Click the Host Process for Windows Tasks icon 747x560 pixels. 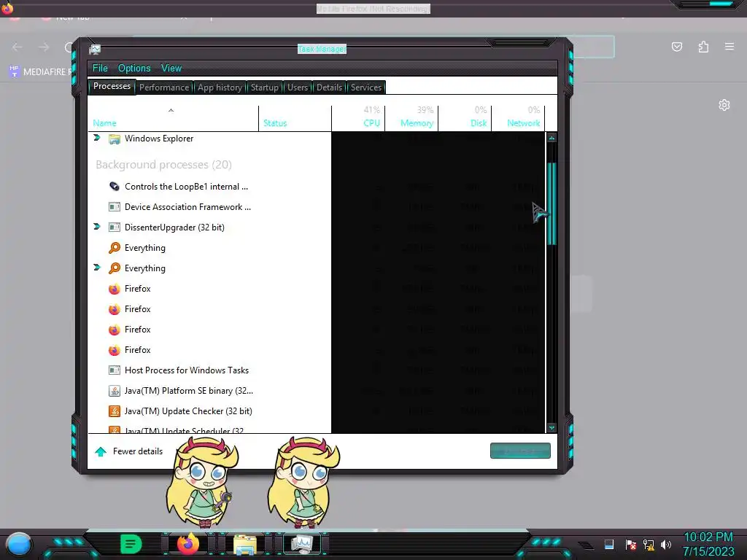(115, 370)
